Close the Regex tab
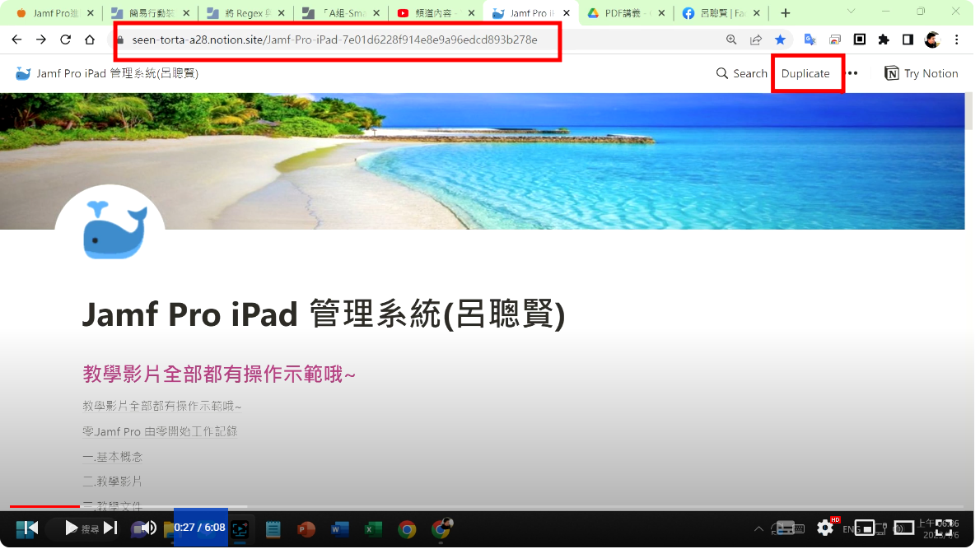Image resolution: width=980 pixels, height=549 pixels. coord(282,13)
